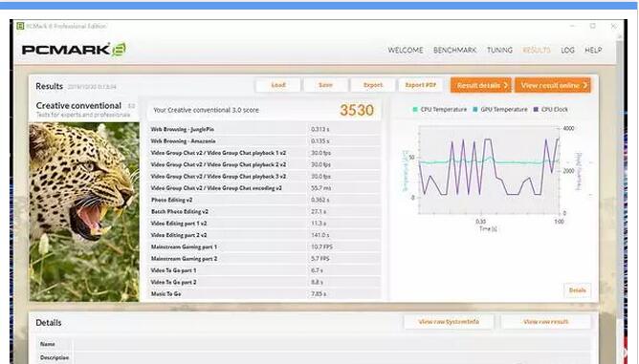Click View result online button
This screenshot has height=364, width=639.
point(553,85)
